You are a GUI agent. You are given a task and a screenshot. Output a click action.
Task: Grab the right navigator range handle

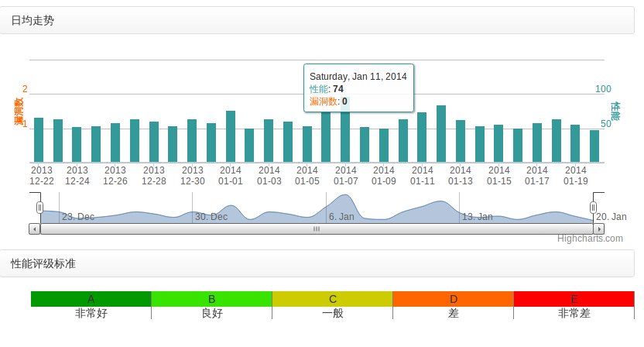pyautogui.click(x=593, y=208)
